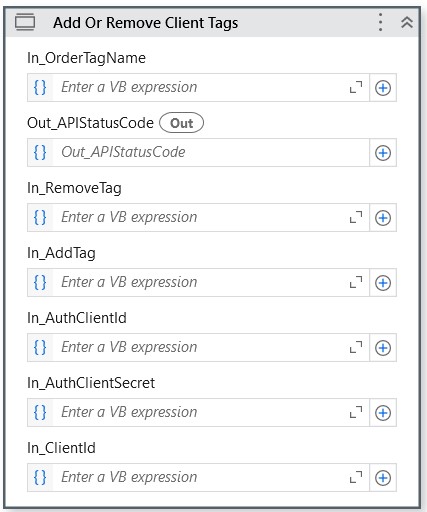The height and width of the screenshot is (512, 427).
Task: Expand the In_RemoveTag expression editor
Action: (x=356, y=217)
